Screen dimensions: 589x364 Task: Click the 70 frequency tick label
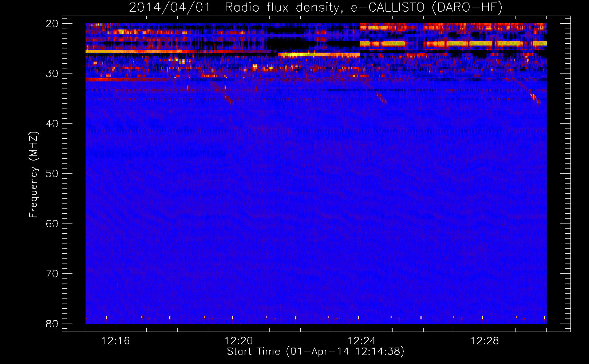tap(52, 274)
